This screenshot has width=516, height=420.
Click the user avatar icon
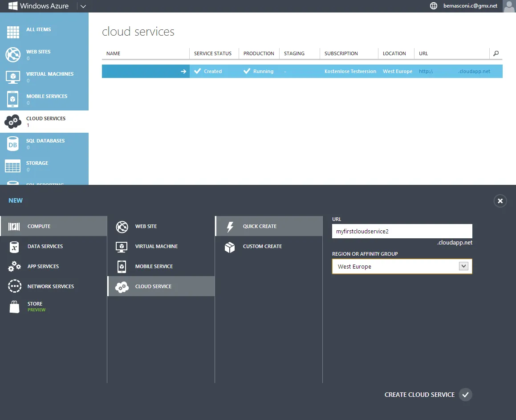tap(509, 6)
